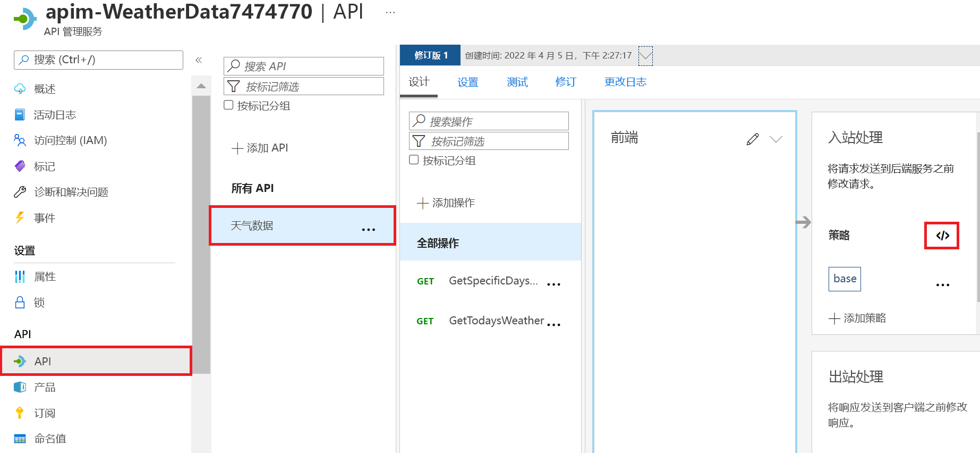This screenshot has width=980, height=453.
Task: Click the base policy tag
Action: pos(845,279)
